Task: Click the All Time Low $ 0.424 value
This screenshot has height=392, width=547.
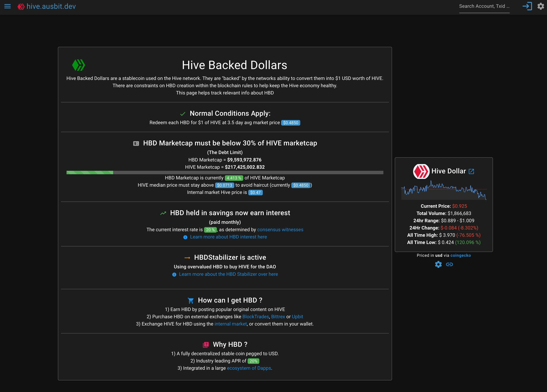Action: click(446, 242)
